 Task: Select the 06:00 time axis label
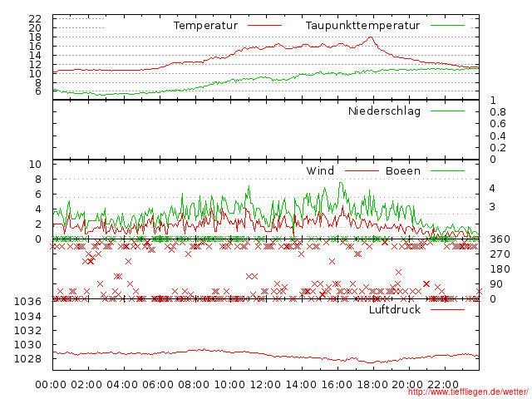tap(158, 385)
